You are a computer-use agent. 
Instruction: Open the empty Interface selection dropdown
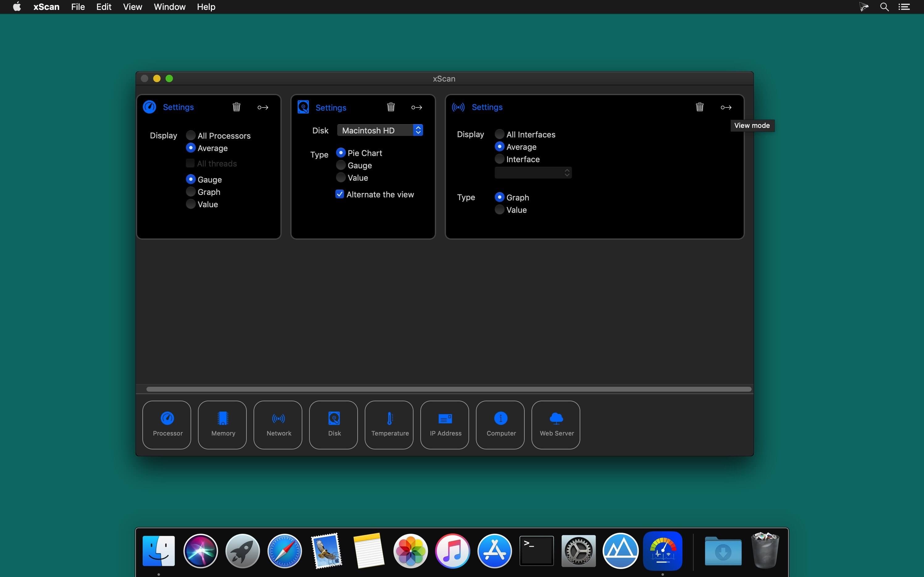coord(533,173)
